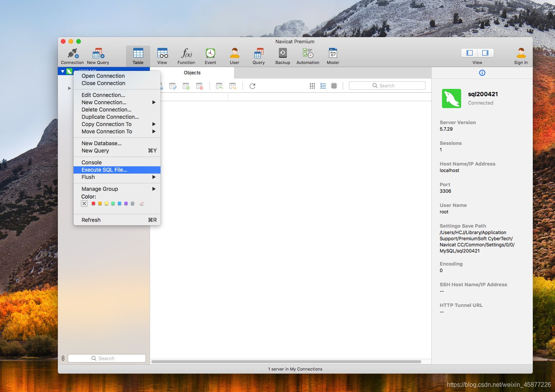Switch to detail table view
The width and height of the screenshot is (555, 392).
(334, 86)
